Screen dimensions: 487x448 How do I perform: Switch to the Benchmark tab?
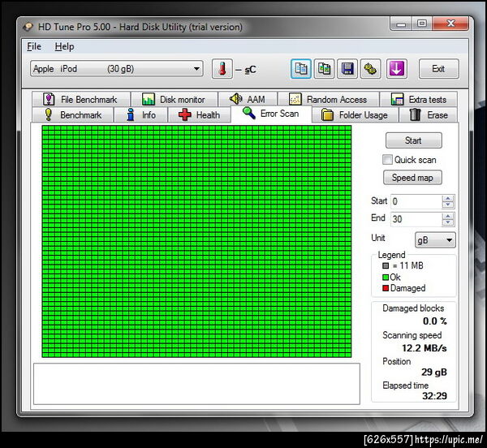coord(73,115)
